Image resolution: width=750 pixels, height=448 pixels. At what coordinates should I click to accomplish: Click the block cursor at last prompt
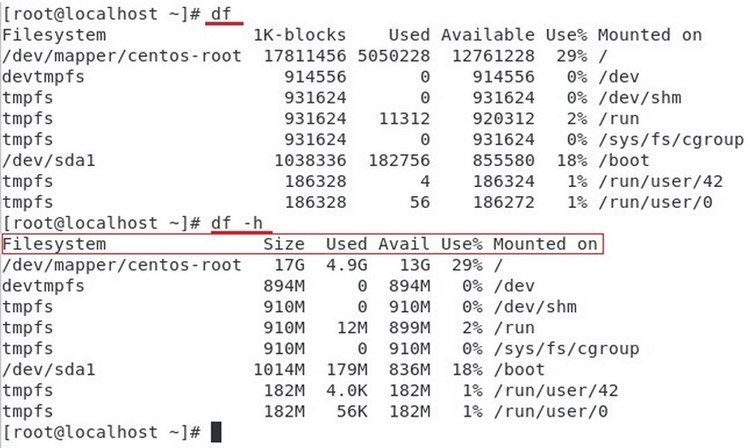[x=216, y=431]
